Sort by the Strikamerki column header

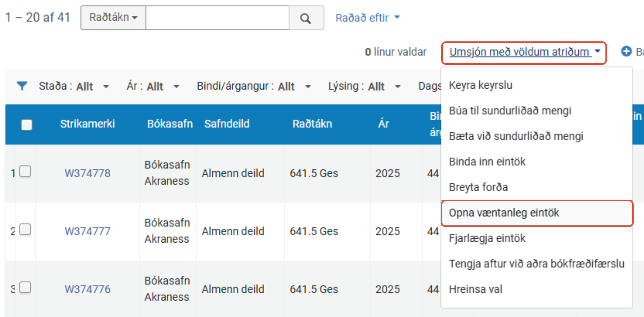[x=88, y=124]
